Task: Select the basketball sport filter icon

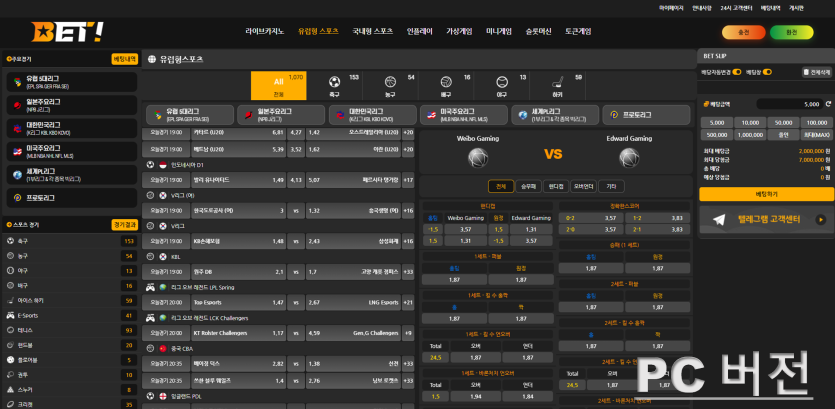Action: (x=390, y=82)
